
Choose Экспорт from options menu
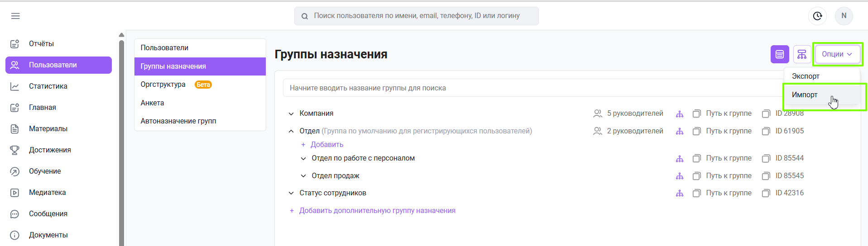[x=822, y=76]
